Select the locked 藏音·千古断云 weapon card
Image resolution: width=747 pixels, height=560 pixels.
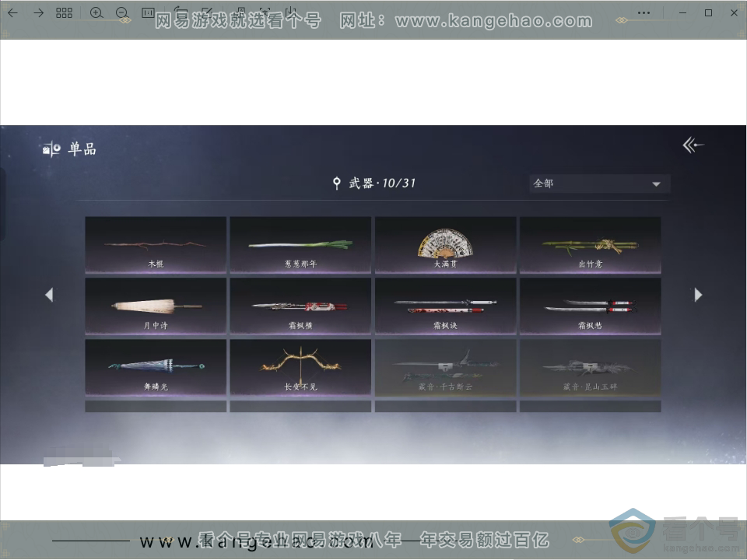click(x=445, y=367)
